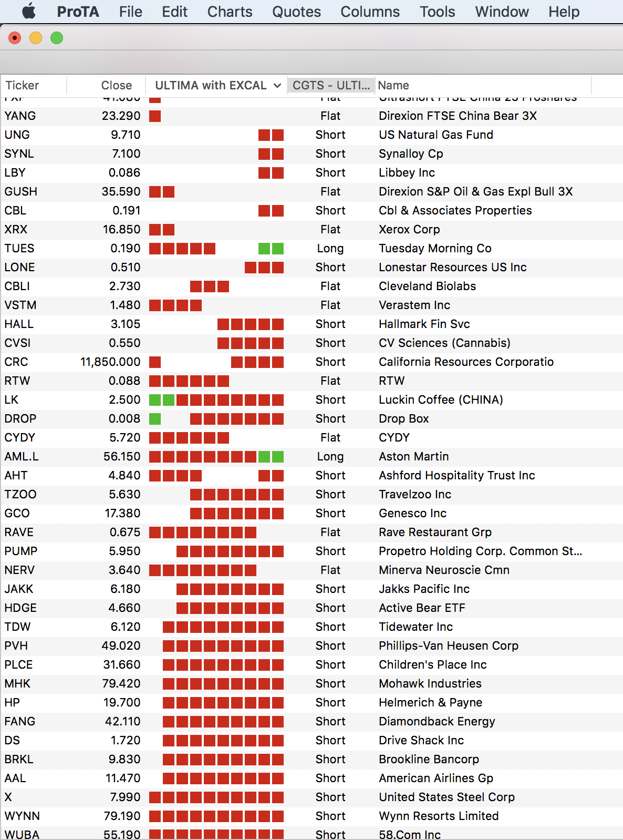Image resolution: width=623 pixels, height=840 pixels.
Task: Click the CYDY ticker
Action: click(x=19, y=437)
